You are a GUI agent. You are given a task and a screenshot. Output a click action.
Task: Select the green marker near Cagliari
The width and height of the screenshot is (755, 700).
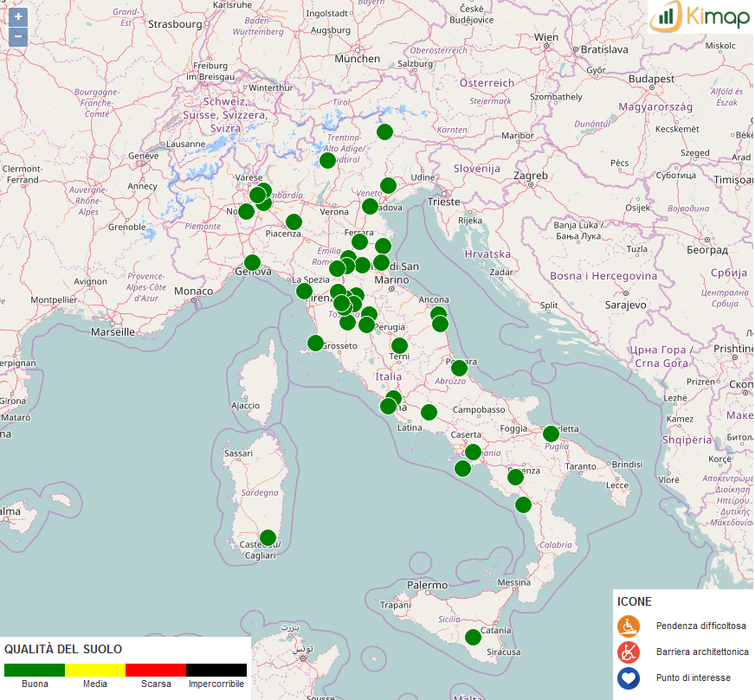pos(268,537)
